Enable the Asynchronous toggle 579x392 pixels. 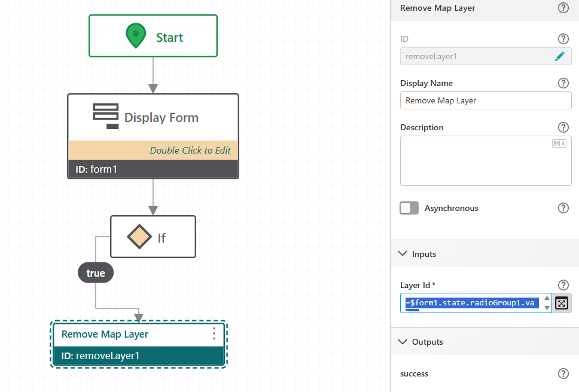(x=409, y=208)
